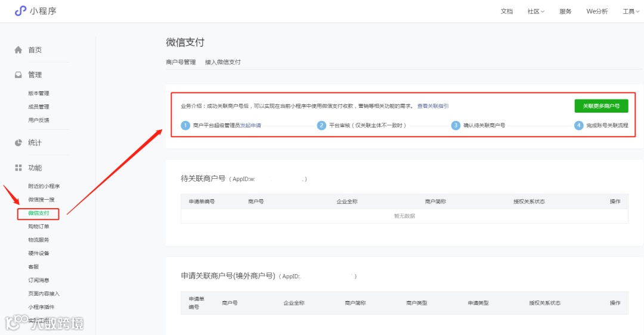
Task: Click the 商户类型 column header
Action: coord(416,303)
